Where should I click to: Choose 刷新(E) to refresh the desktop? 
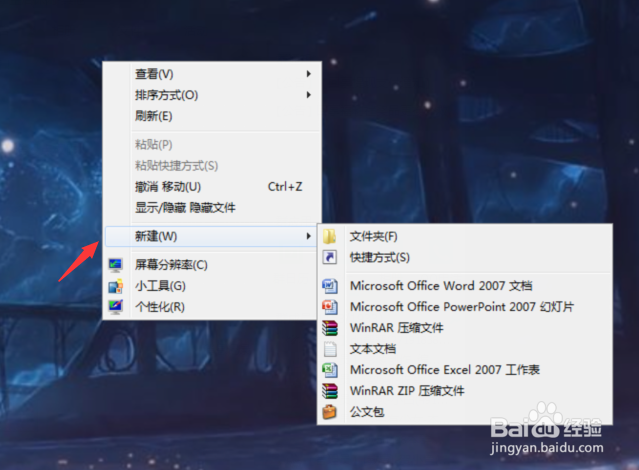212,116
